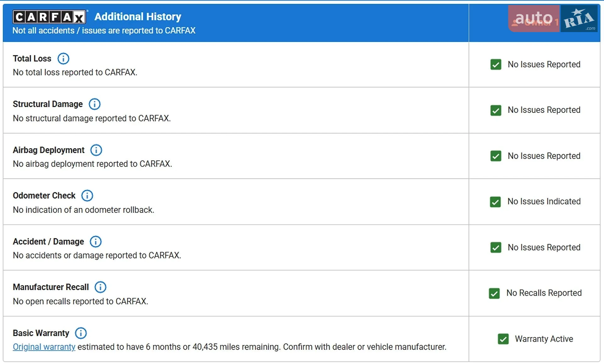
Task: Click the 'No Recalls Reported' status text
Action: click(x=544, y=293)
